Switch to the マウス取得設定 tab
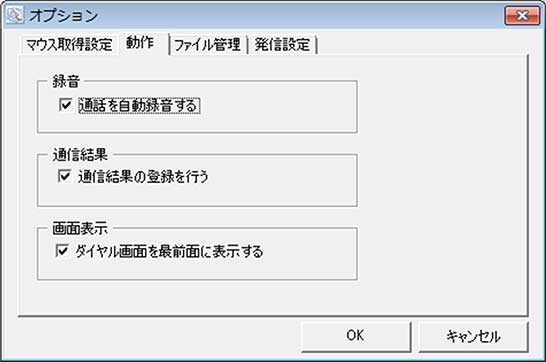Viewport: 546px width, 362px height. tap(69, 45)
